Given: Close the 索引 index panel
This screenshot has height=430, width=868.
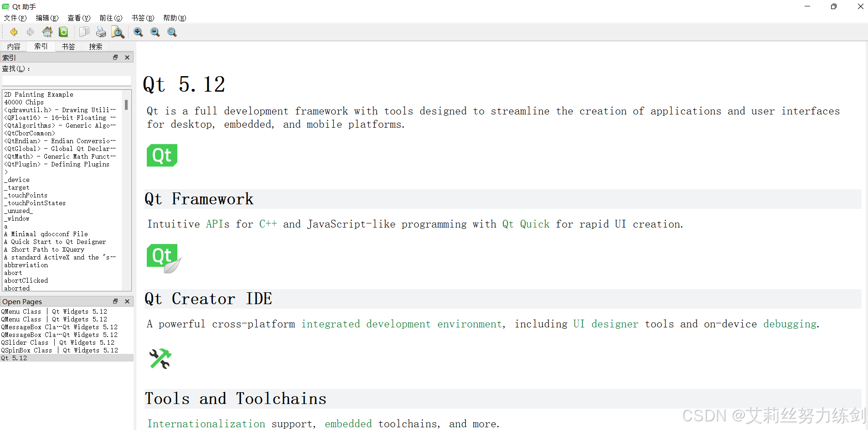Looking at the screenshot, I should (127, 57).
